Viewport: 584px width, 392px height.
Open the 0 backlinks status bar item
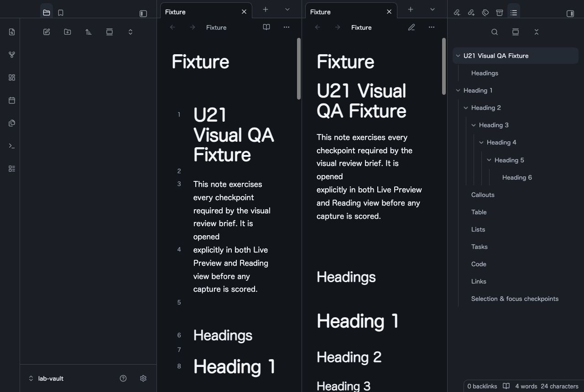482,386
